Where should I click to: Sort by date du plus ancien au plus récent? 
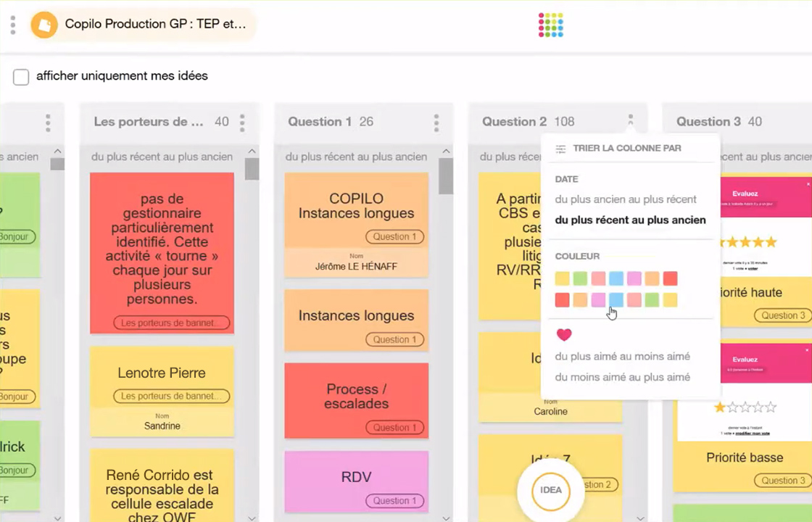point(626,199)
